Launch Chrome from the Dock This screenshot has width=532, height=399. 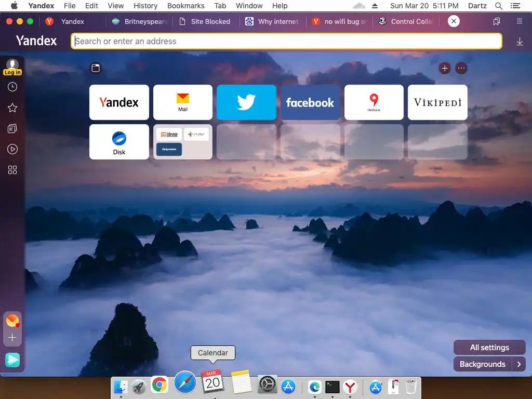(159, 385)
